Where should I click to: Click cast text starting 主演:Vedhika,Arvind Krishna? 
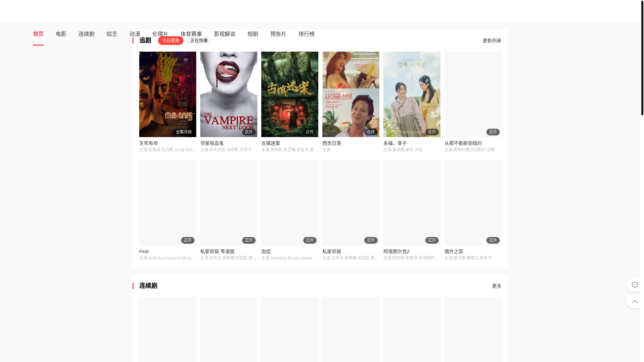(168, 258)
